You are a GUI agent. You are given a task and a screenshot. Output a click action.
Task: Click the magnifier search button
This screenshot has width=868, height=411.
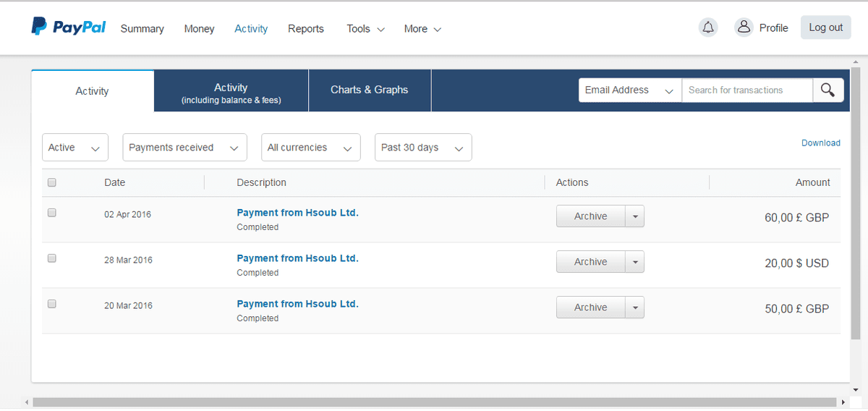point(828,90)
